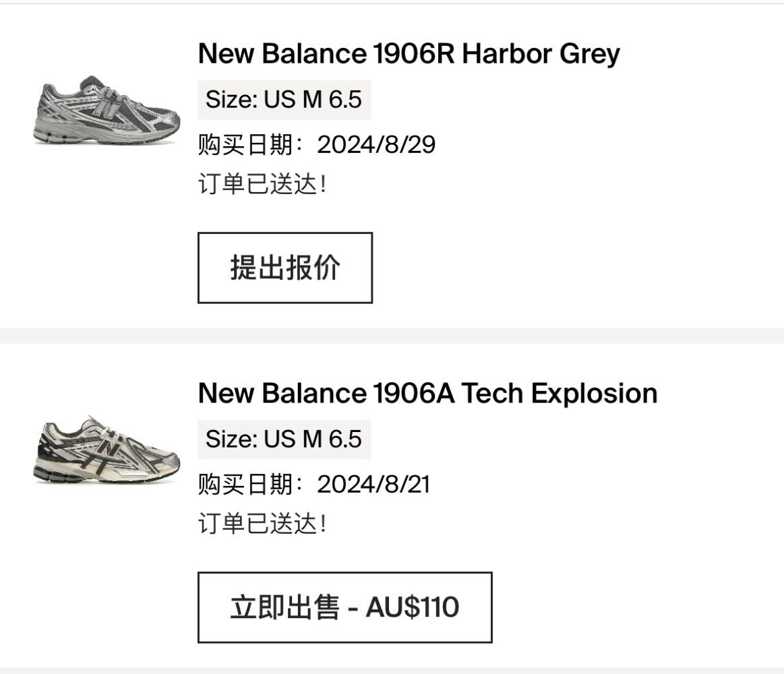Image resolution: width=784 pixels, height=674 pixels.
Task: Click blank space right of 立即出售 button
Action: click(x=634, y=607)
